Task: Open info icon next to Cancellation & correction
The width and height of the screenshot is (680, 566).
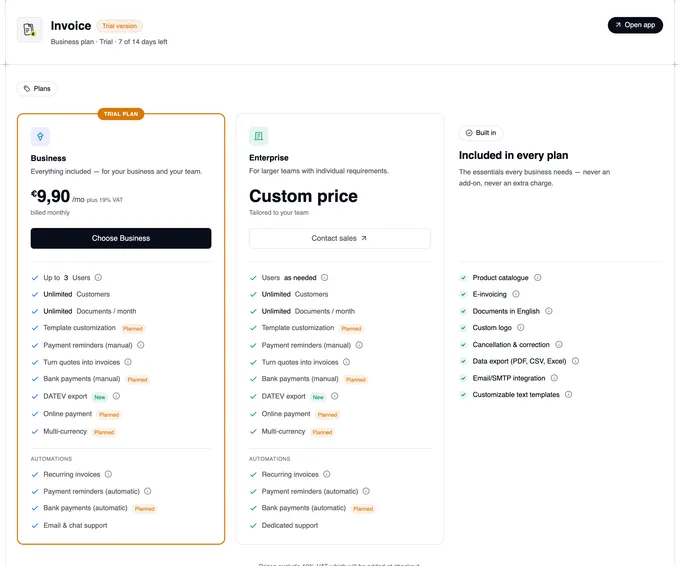Action: 559,344
